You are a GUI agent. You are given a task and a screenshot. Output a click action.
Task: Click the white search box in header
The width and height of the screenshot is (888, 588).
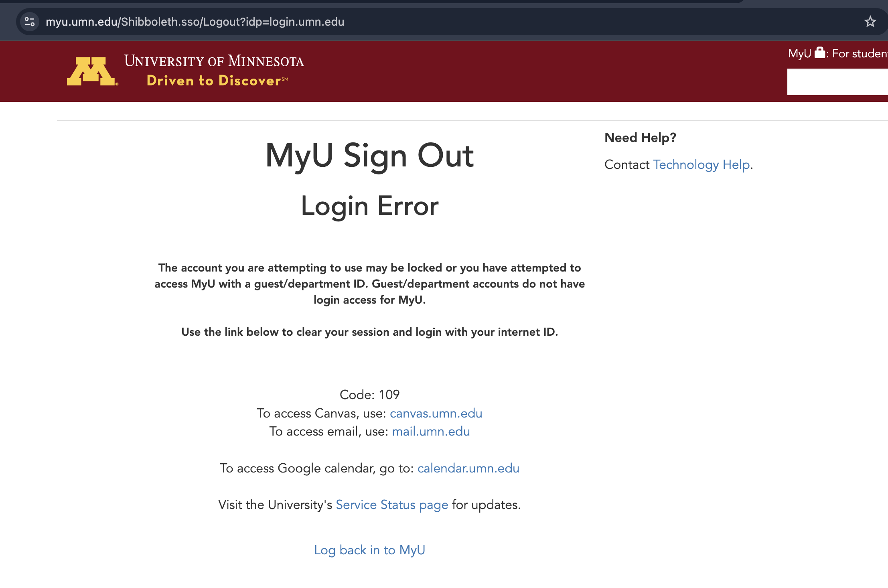coord(837,82)
